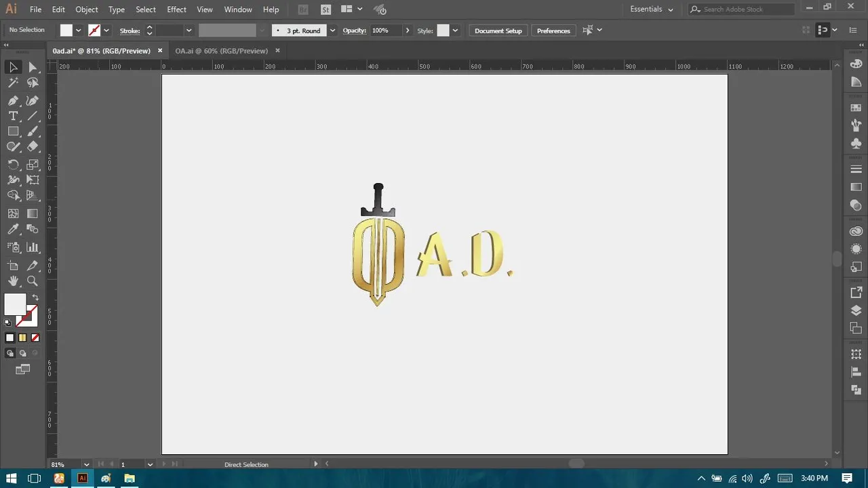
Task: Switch to the OA.ai document tab
Action: pyautogui.click(x=221, y=51)
